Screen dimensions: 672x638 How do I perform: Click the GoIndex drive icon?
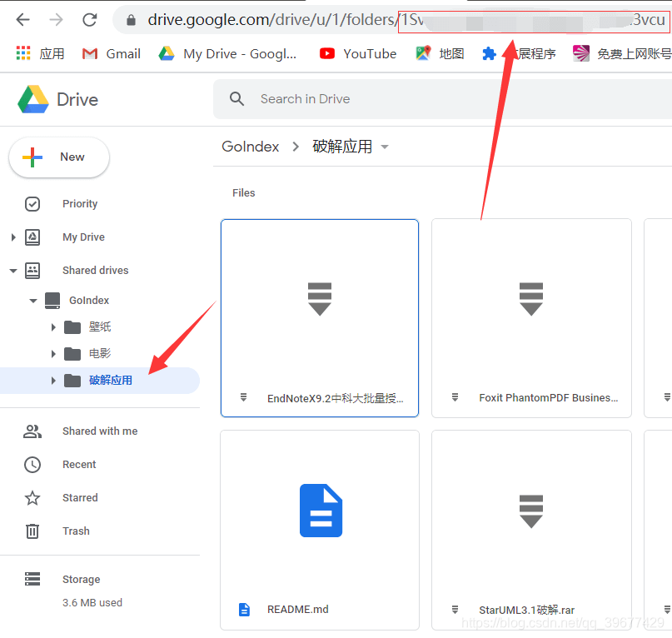point(52,301)
